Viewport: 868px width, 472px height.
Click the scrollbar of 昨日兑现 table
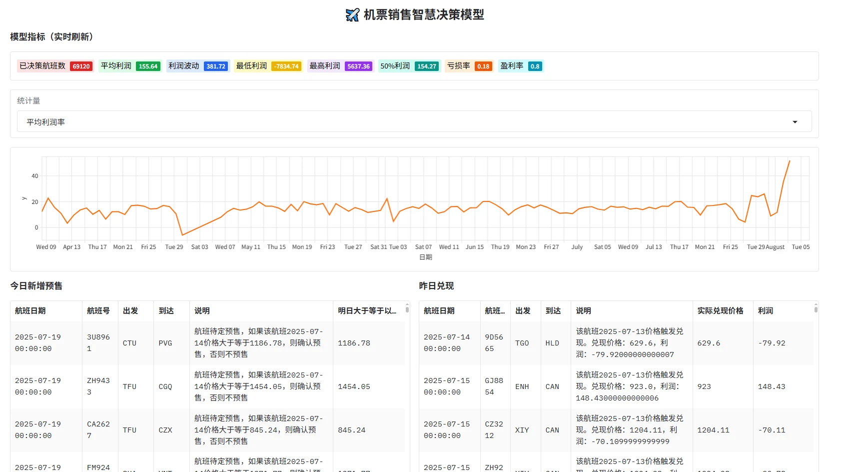pos(816,309)
